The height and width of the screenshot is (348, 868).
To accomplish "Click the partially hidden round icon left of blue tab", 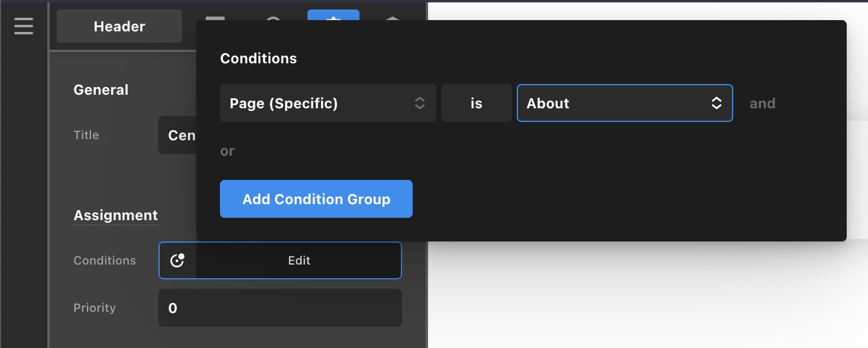I will [x=273, y=18].
